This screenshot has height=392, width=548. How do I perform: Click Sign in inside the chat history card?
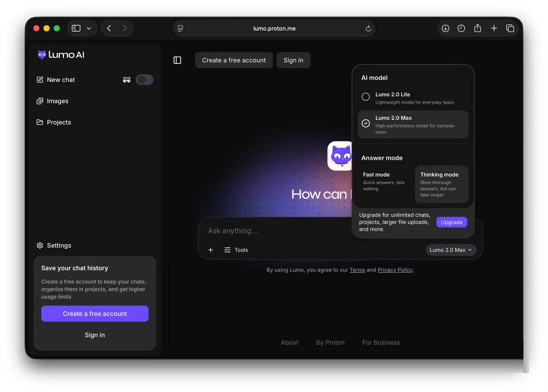coord(95,335)
